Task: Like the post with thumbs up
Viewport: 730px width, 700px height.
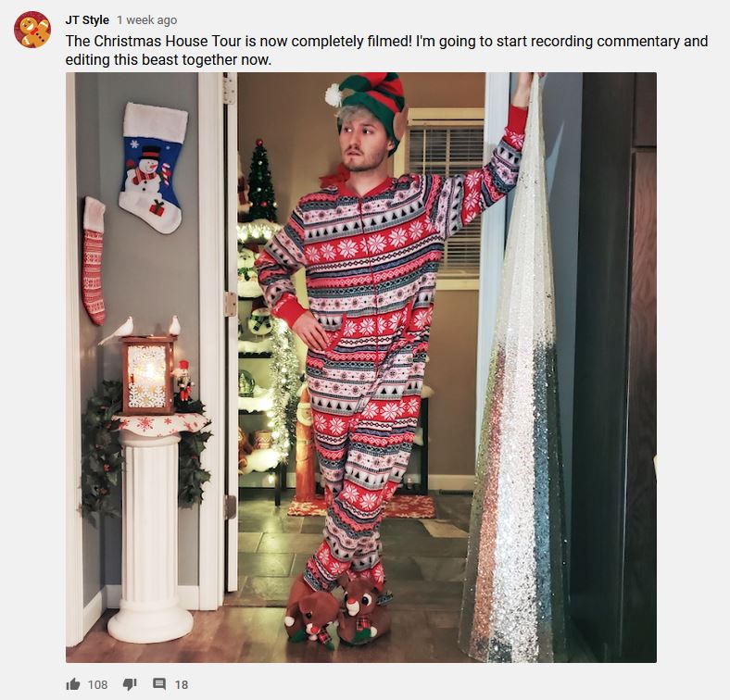Action: pos(73,683)
